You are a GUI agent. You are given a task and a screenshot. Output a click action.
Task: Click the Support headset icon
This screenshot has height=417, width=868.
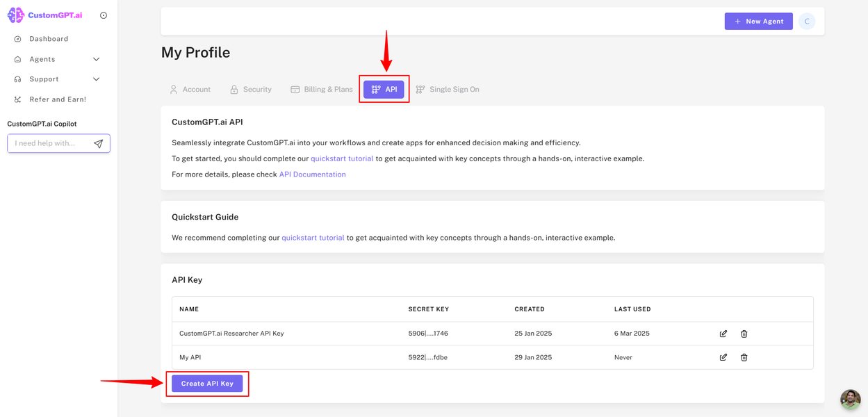[17, 79]
